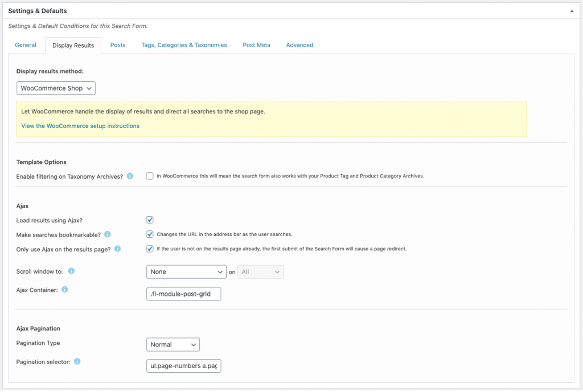Viewport: 583px width, 392px height.
Task: Click the 'Scroll window to:' label
Action: click(x=39, y=271)
